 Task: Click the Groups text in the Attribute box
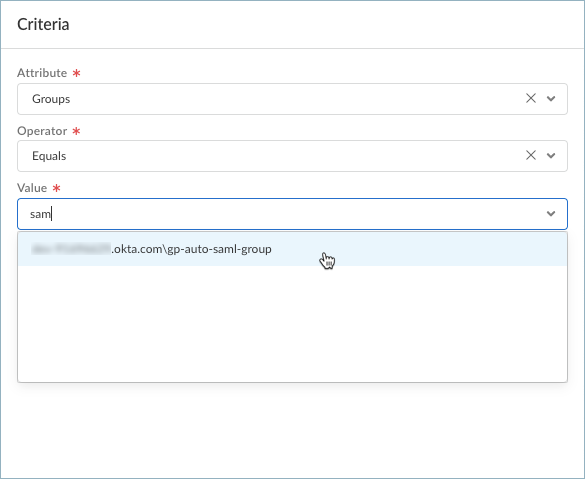51,99
